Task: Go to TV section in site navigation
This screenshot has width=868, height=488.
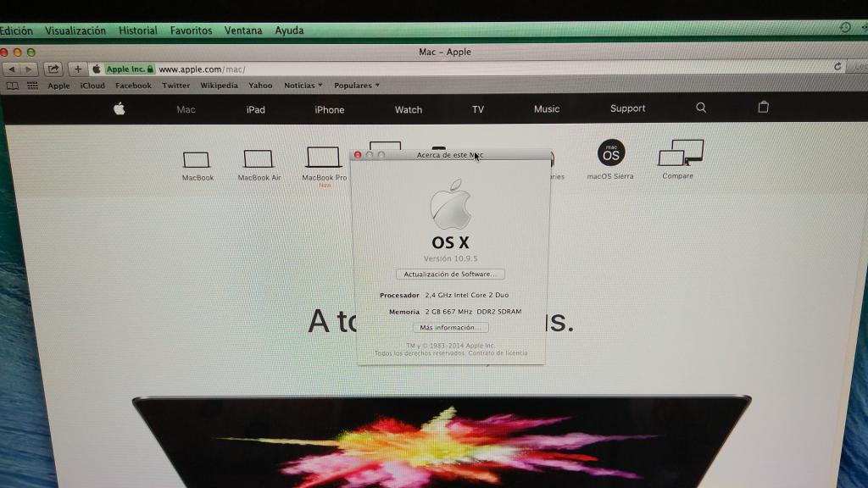Action: pyautogui.click(x=478, y=109)
